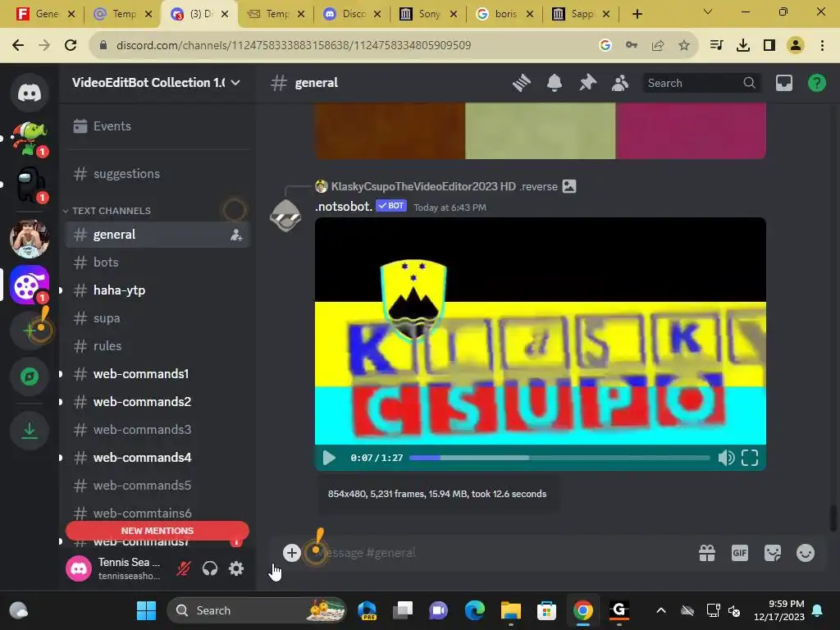Open the Peashooter server icon
This screenshot has height=630, width=840.
click(x=30, y=138)
